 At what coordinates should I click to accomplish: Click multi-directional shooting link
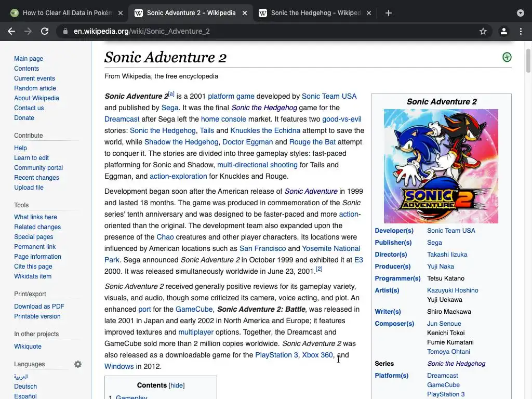tap(257, 165)
